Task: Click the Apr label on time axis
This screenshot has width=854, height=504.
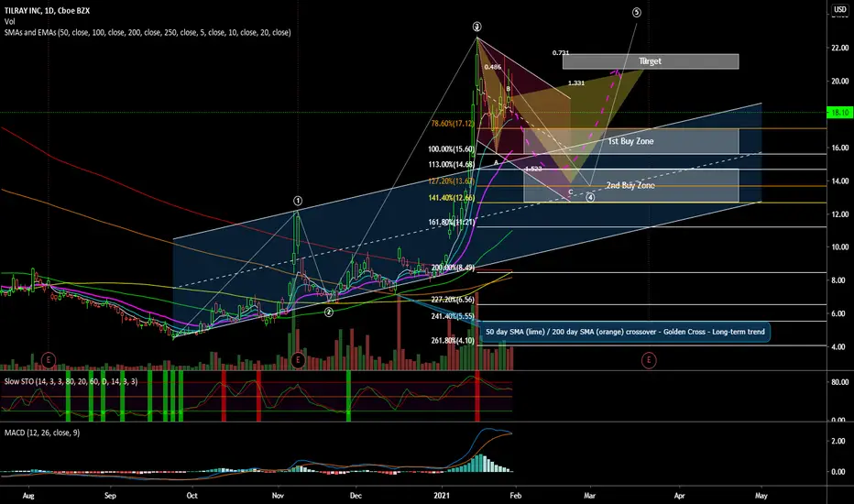Action: click(x=679, y=496)
